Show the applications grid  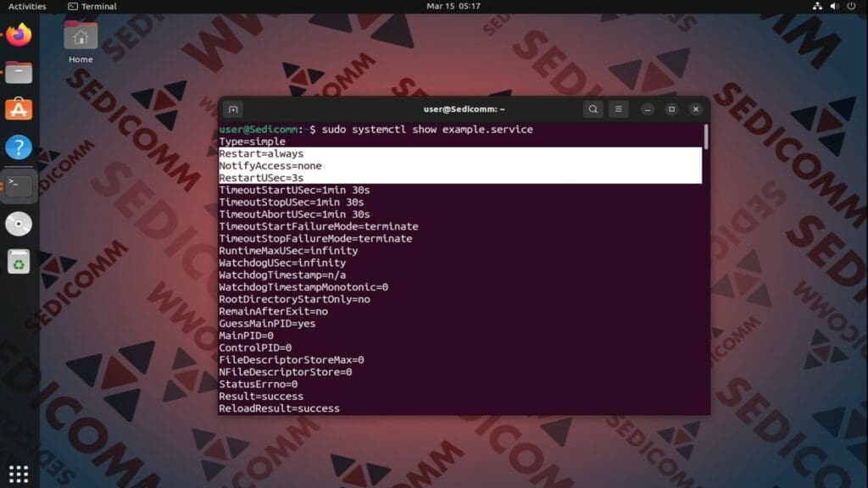coord(19,474)
